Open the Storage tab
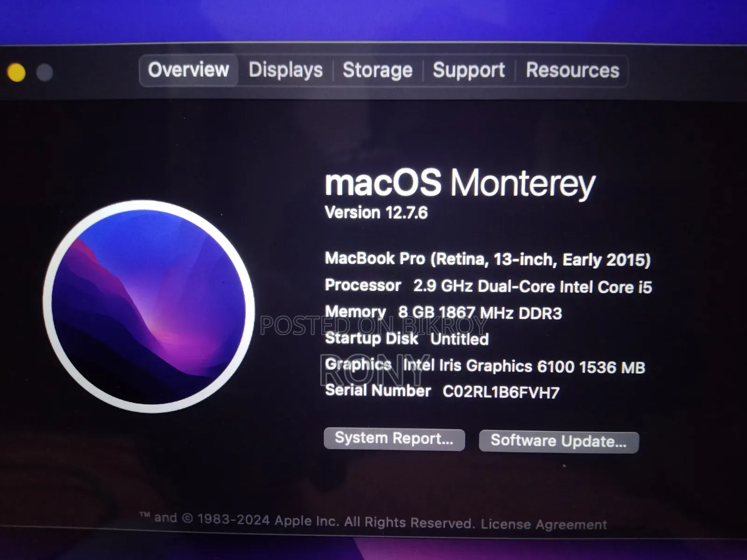This screenshot has height=560, width=747. tap(378, 70)
